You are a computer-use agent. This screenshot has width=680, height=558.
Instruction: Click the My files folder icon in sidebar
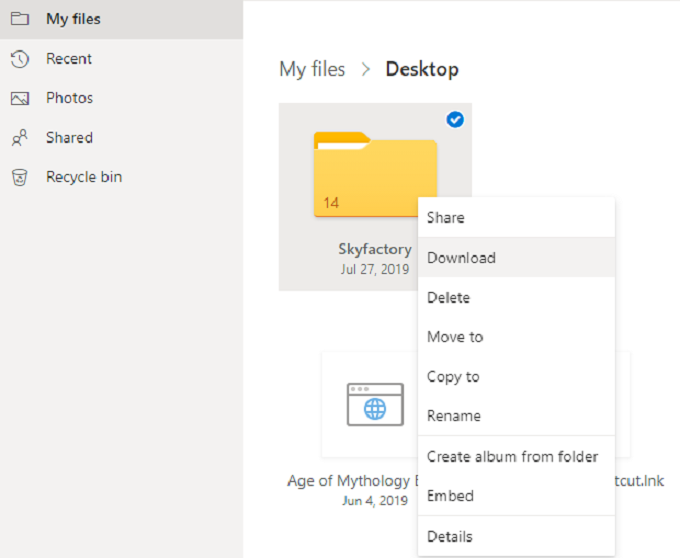20,19
